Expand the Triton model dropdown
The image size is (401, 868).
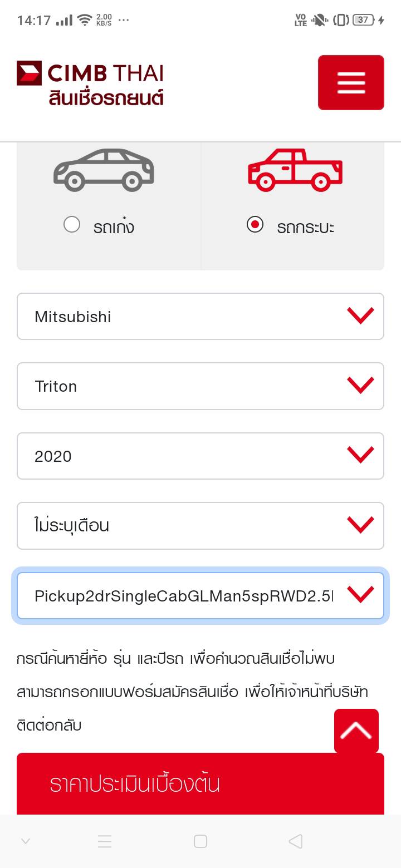click(200, 386)
